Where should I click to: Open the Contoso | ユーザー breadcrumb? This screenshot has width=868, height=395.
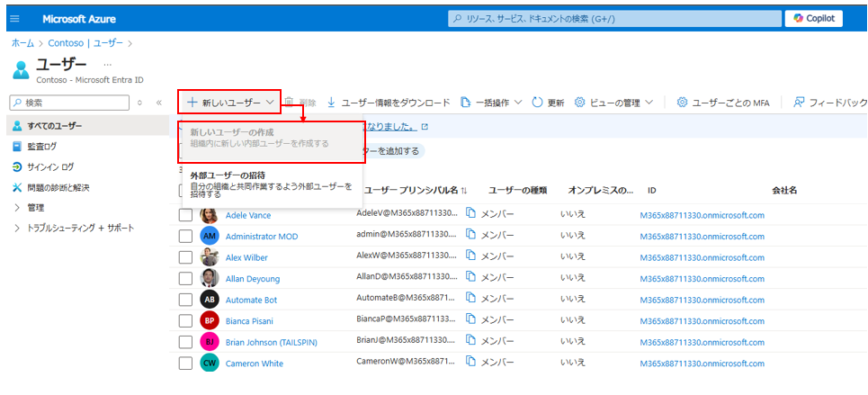[x=85, y=42]
